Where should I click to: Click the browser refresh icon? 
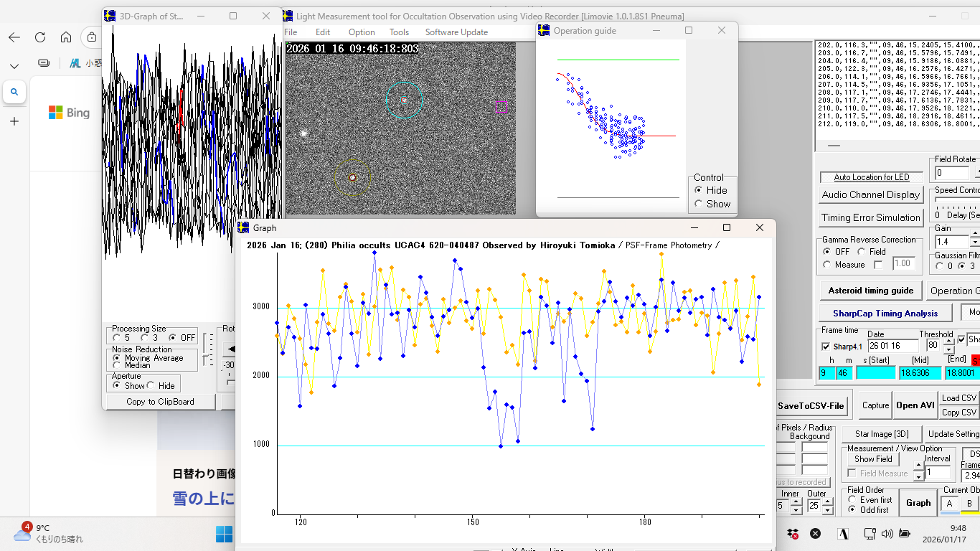(x=40, y=37)
